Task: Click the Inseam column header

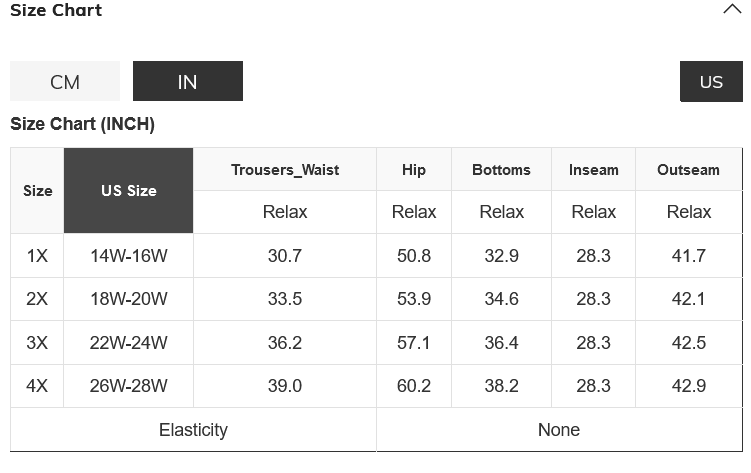Action: 594,170
